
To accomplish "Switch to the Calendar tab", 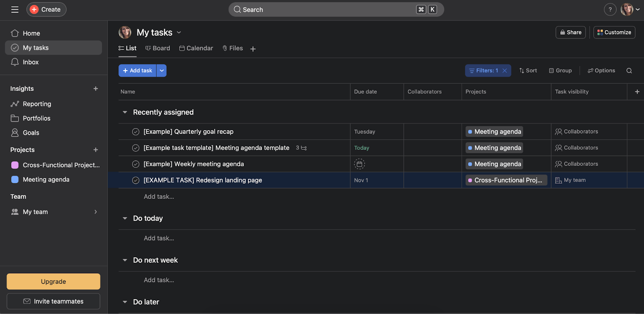I will click(x=196, y=48).
